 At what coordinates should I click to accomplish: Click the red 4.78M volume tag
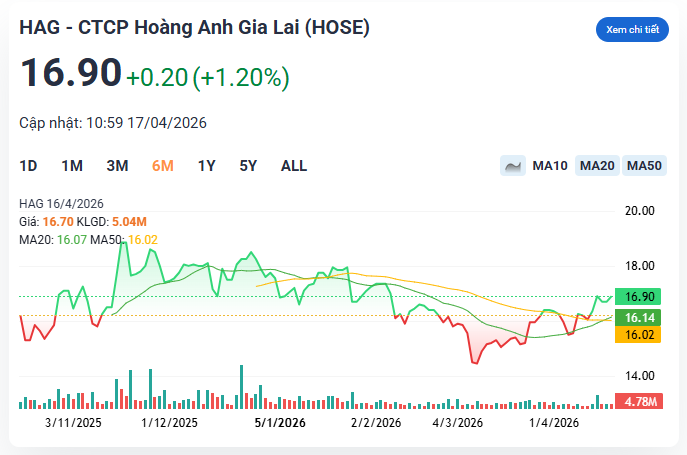(639, 401)
